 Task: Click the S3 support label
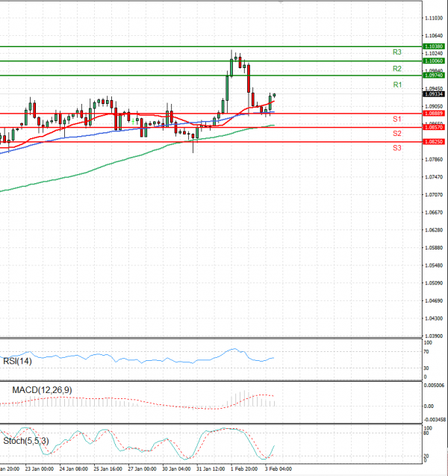click(396, 148)
